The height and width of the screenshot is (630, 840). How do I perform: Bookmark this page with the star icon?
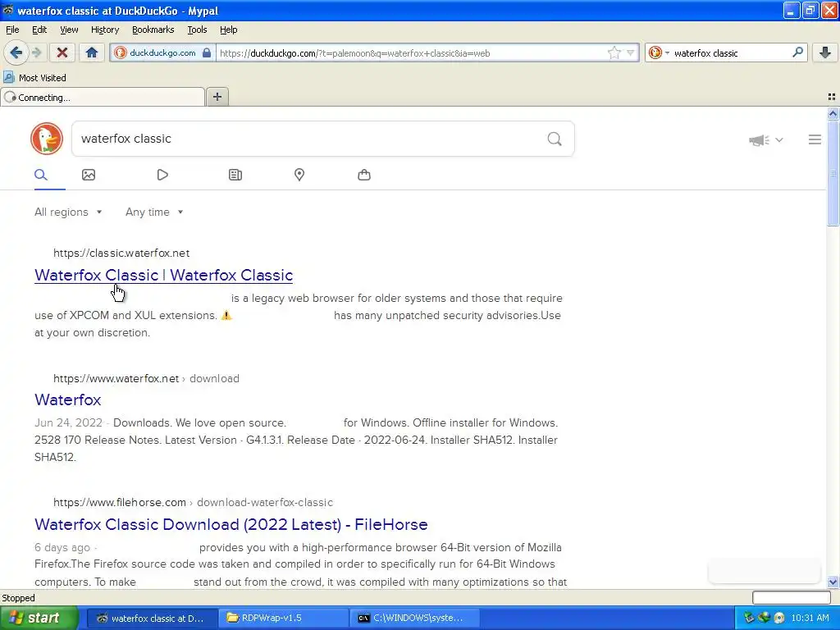pyautogui.click(x=614, y=52)
